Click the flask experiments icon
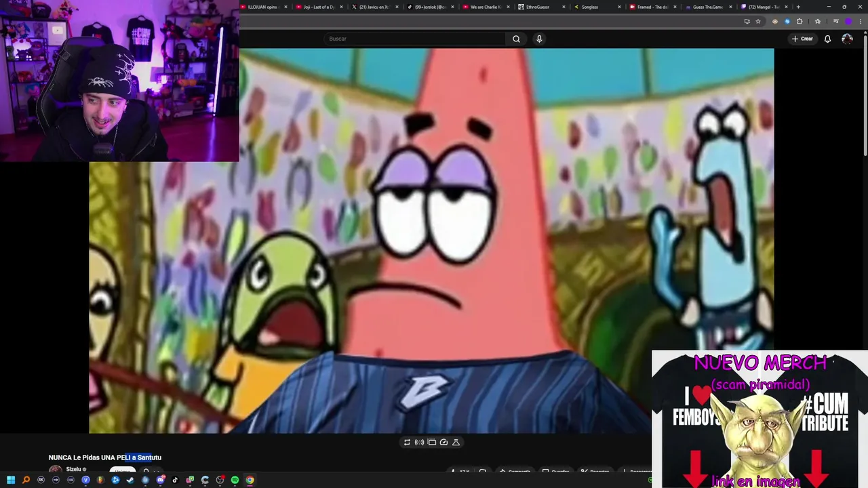The width and height of the screenshot is (868, 488). click(456, 442)
